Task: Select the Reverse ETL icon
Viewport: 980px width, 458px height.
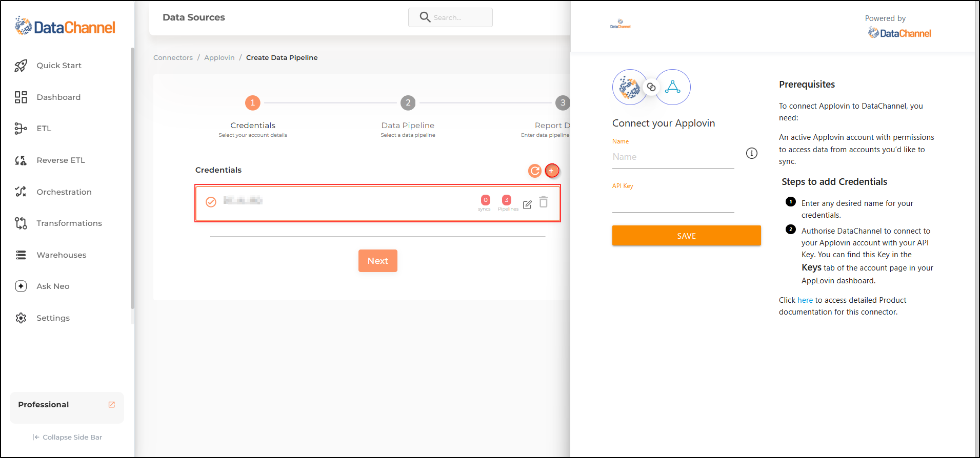Action: click(x=21, y=160)
